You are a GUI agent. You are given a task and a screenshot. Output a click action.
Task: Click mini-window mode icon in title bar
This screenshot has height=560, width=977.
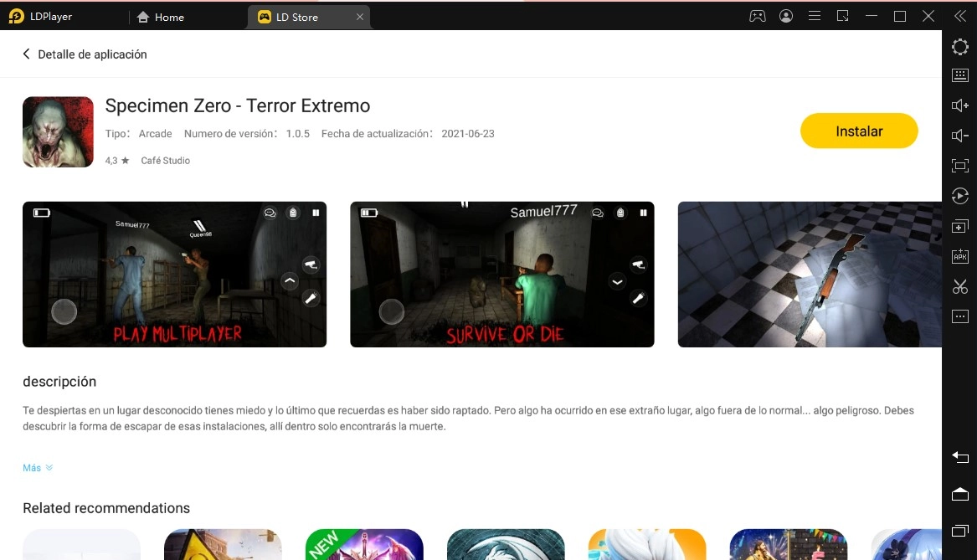point(842,16)
